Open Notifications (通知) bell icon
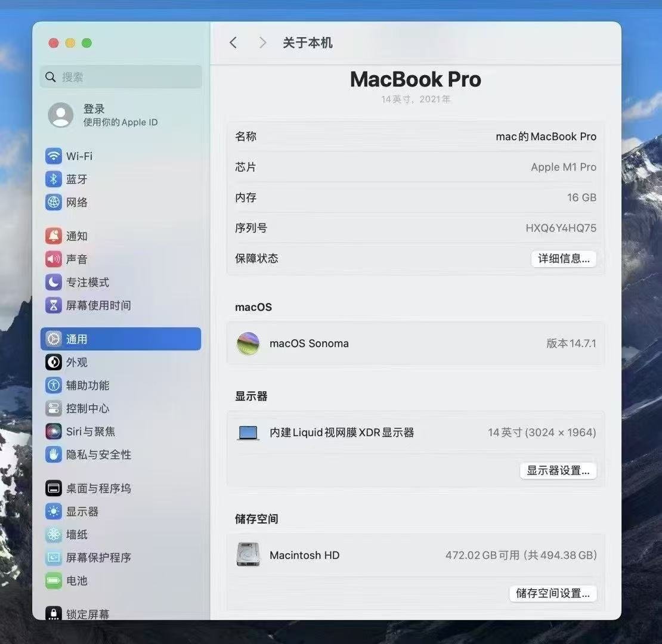 (53, 236)
